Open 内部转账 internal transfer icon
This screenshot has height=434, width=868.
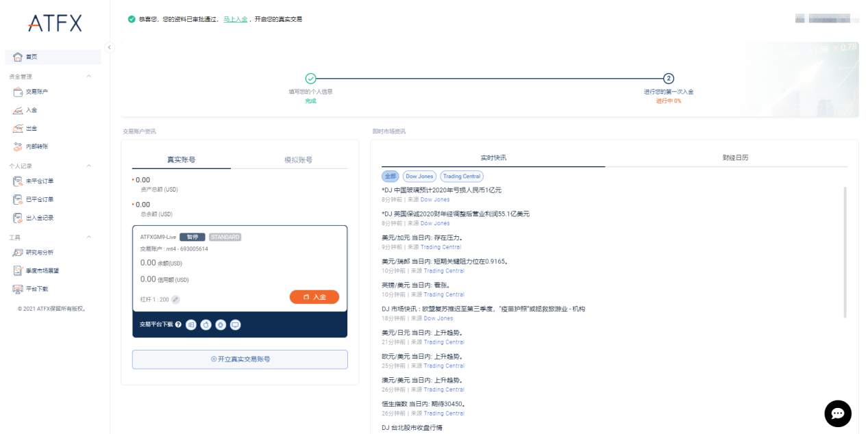18,146
